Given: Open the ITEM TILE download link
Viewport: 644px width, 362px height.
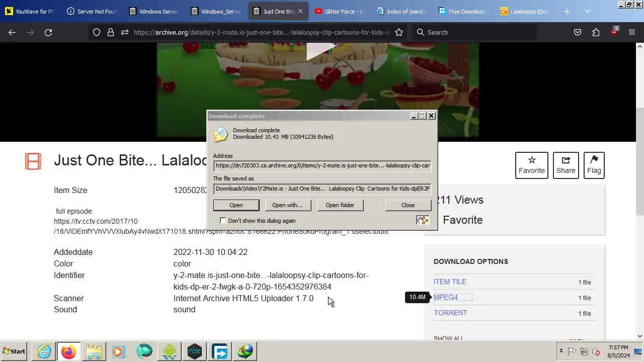Looking at the screenshot, I should (x=450, y=282).
